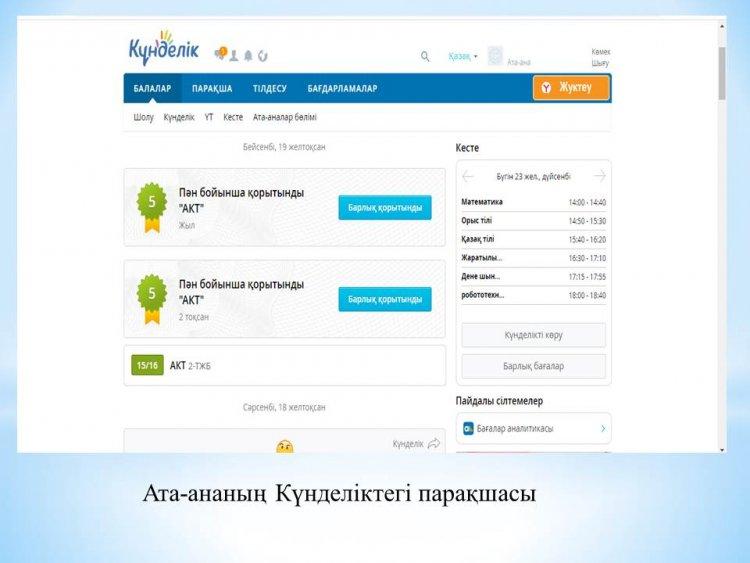The width and height of the screenshot is (750, 563).
Task: Open the messages speech bubble icon
Action: 221,53
